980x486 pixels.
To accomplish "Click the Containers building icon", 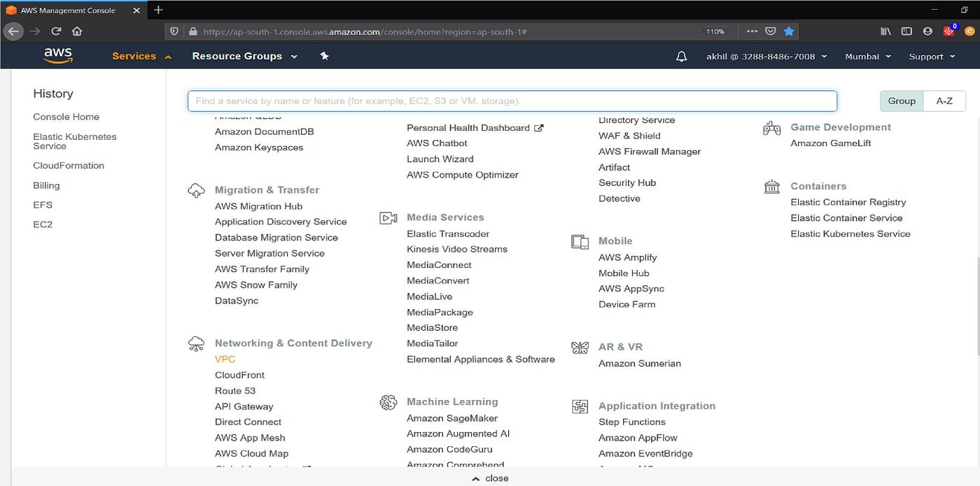I will (x=771, y=187).
